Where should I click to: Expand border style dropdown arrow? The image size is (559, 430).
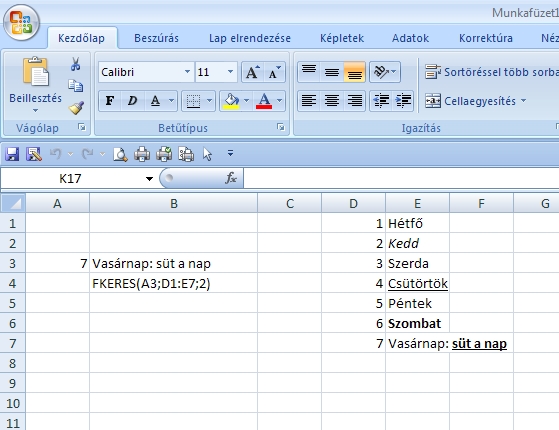coord(210,101)
